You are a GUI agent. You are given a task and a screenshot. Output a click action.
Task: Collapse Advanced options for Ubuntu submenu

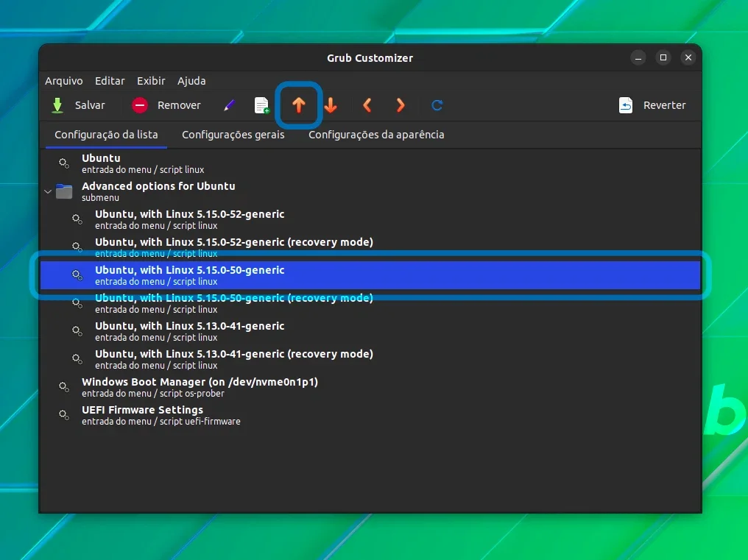click(48, 192)
